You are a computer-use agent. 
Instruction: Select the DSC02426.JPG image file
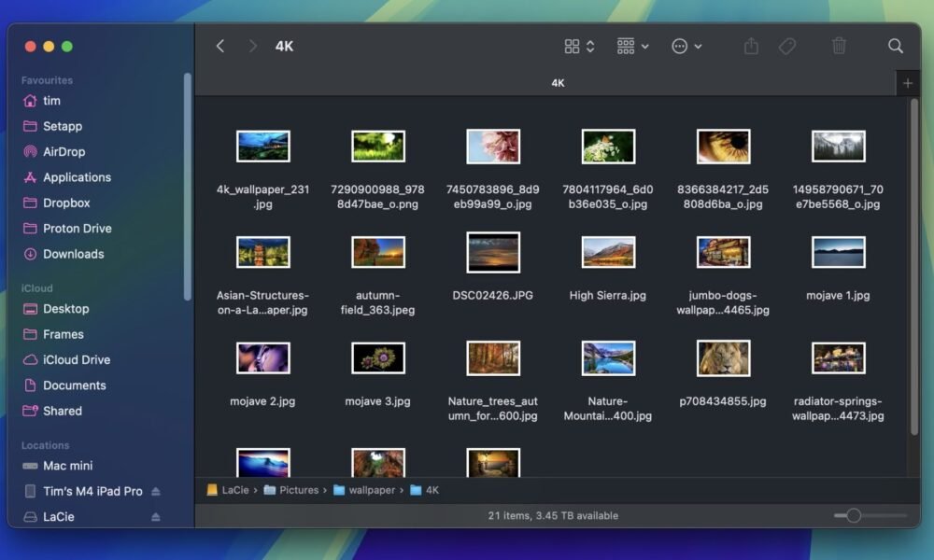pyautogui.click(x=492, y=252)
